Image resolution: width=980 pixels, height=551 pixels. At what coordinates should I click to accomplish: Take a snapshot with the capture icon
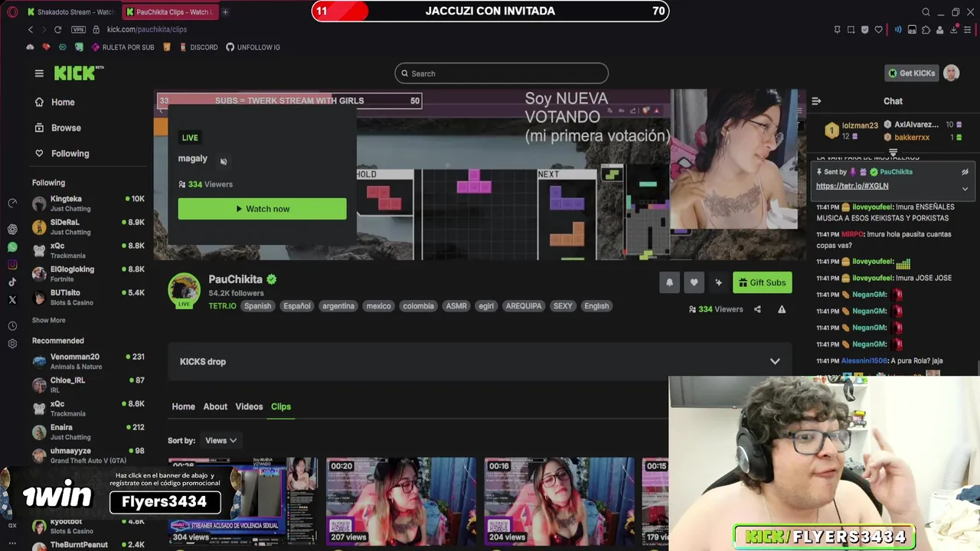click(851, 30)
